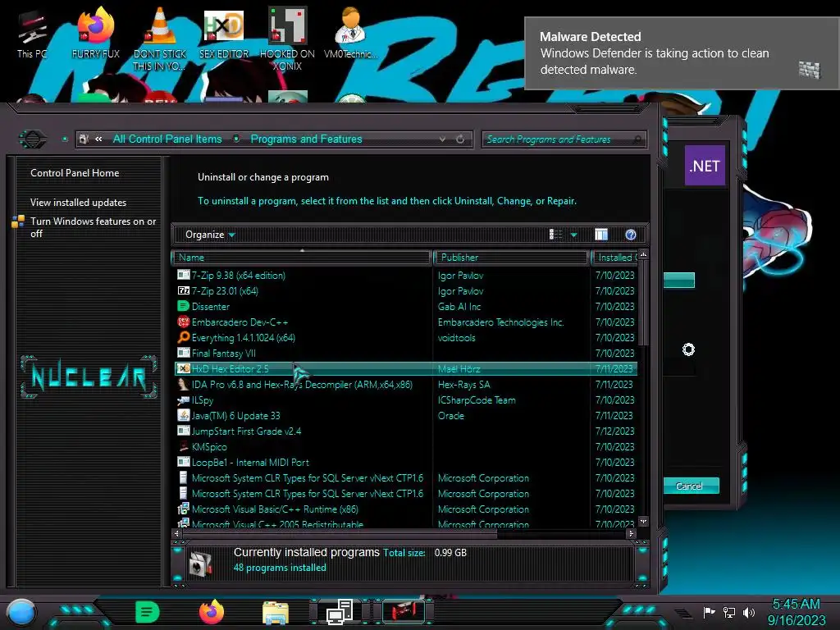Select 7-Zip 9.38 (x64 edition) row
This screenshot has width=840, height=630.
(x=405, y=276)
